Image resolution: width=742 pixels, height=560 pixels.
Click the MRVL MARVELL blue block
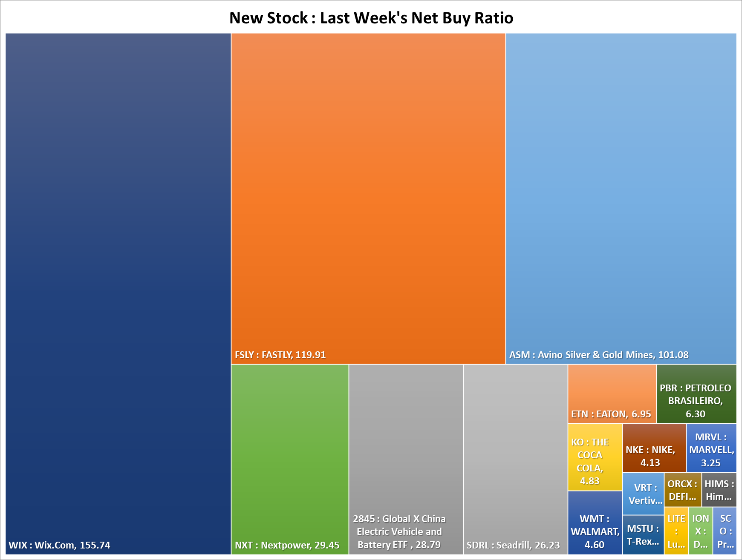coord(711,448)
